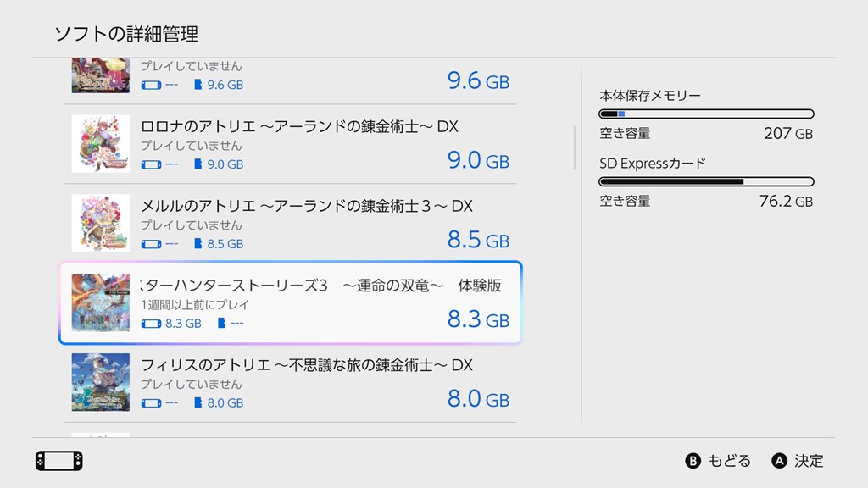Click the system memory icon in the フィリスのアトリエ row
Viewport: 868px width, 488px height.
click(x=151, y=403)
